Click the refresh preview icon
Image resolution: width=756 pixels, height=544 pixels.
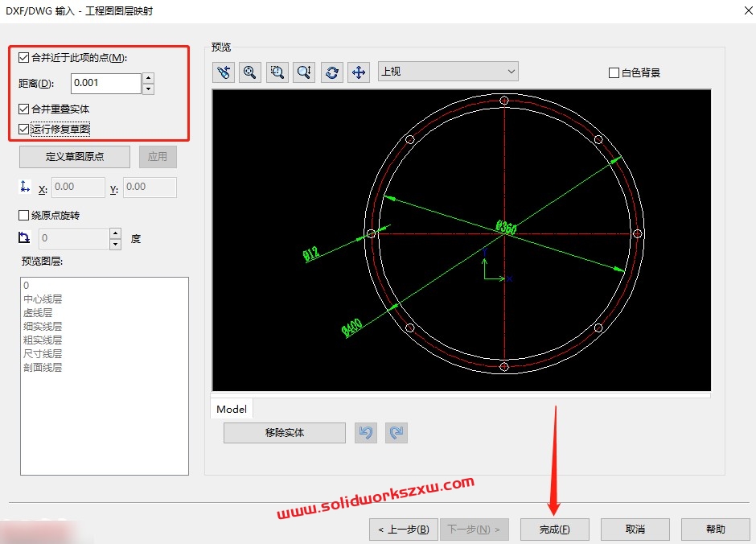(331, 72)
